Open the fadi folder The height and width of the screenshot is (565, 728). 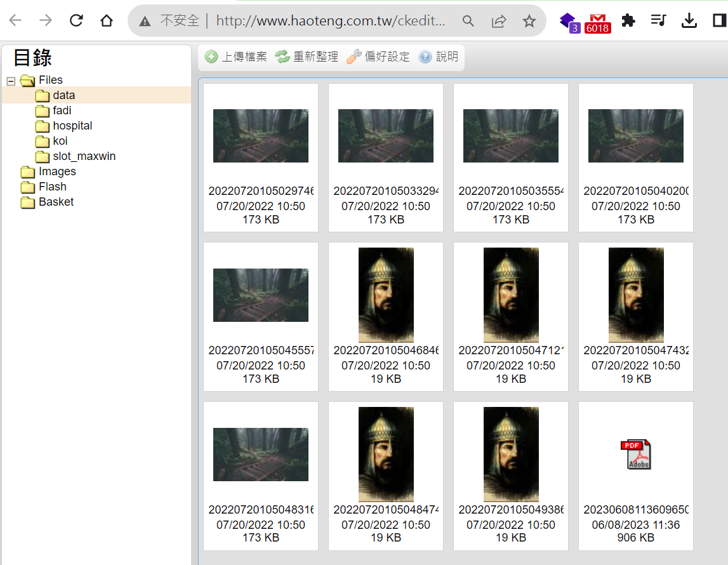pyautogui.click(x=62, y=110)
